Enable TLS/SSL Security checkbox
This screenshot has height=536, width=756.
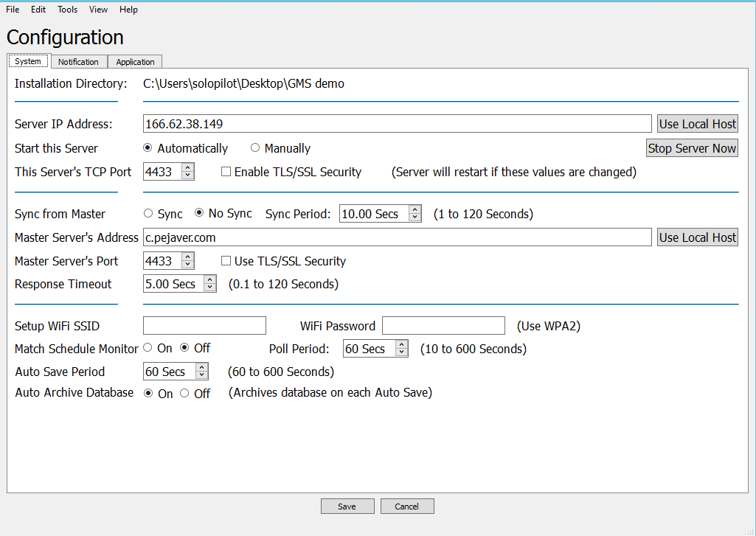[227, 172]
